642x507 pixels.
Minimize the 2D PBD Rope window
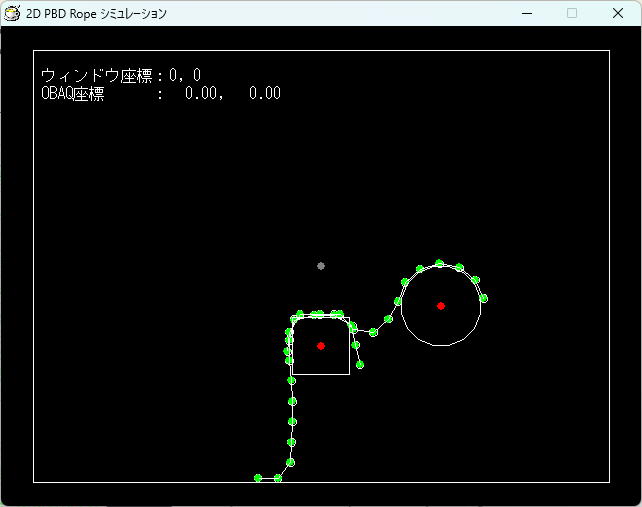point(527,14)
